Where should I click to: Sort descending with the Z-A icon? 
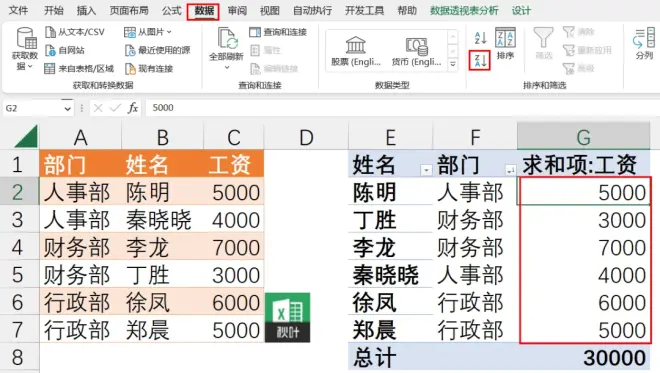(x=480, y=60)
